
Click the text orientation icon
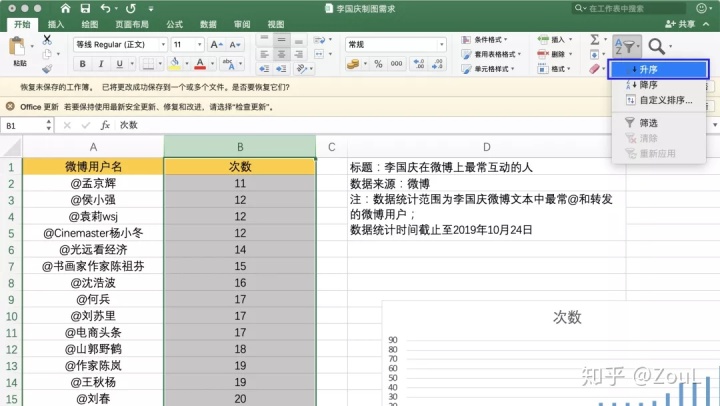pyautogui.click(x=302, y=69)
